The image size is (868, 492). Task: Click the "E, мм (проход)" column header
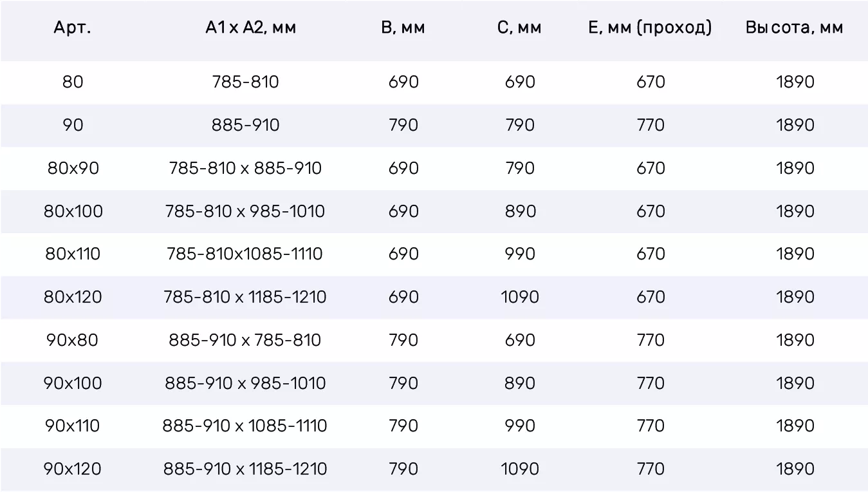tap(650, 28)
